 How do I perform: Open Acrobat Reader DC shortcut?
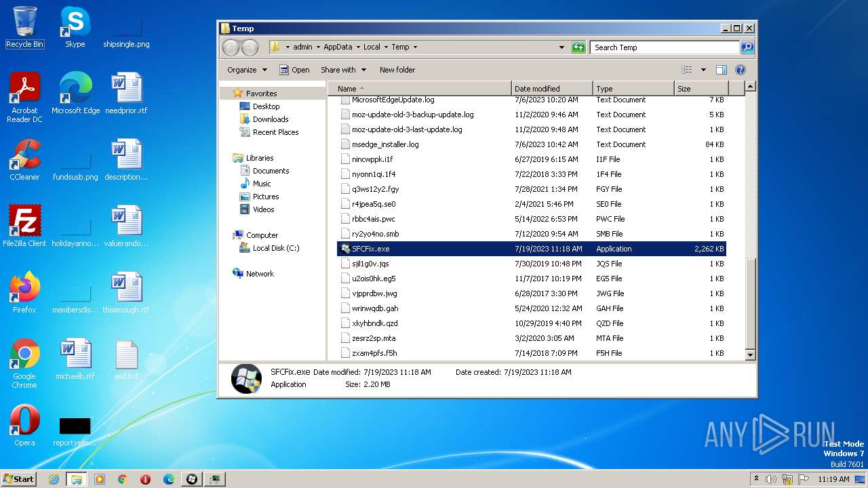click(x=24, y=97)
